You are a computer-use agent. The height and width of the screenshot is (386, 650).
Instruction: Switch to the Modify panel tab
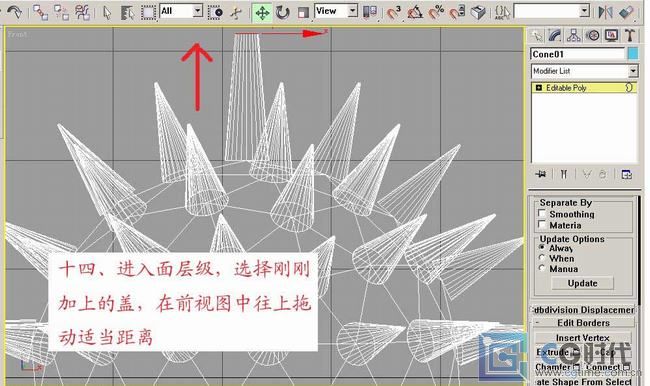pyautogui.click(x=554, y=36)
